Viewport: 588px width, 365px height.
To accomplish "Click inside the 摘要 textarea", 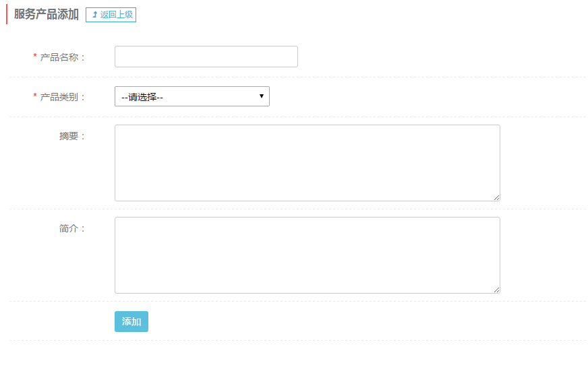I will click(307, 163).
